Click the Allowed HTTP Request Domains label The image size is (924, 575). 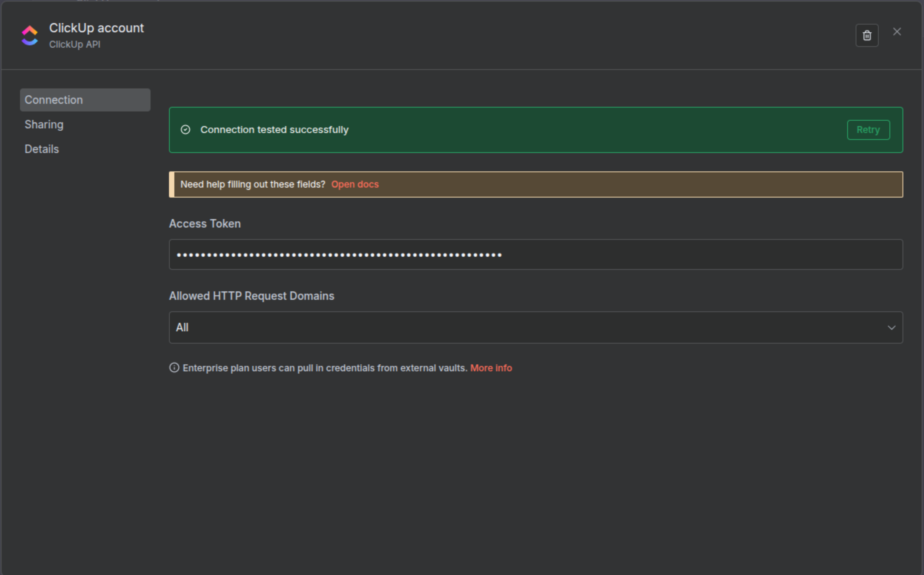pos(252,296)
